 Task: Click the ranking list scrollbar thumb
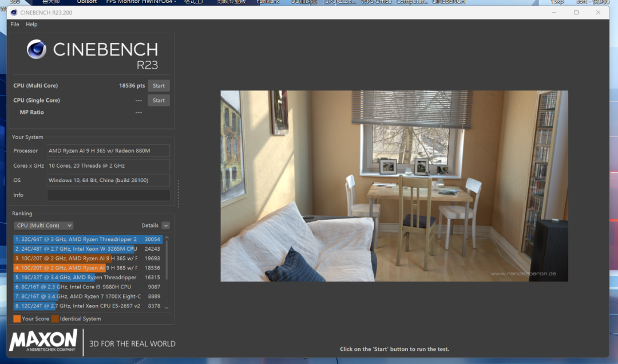(x=167, y=259)
